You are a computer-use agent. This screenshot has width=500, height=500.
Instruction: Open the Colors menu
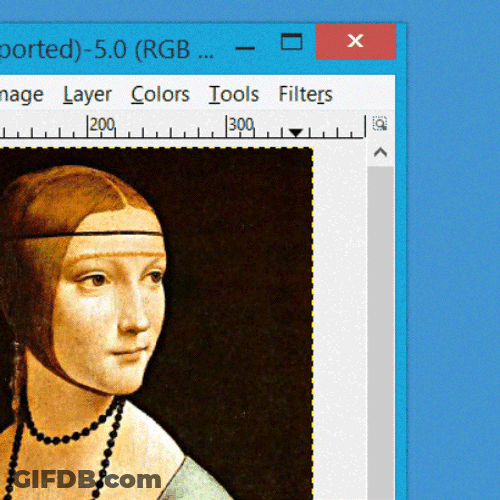point(160,94)
